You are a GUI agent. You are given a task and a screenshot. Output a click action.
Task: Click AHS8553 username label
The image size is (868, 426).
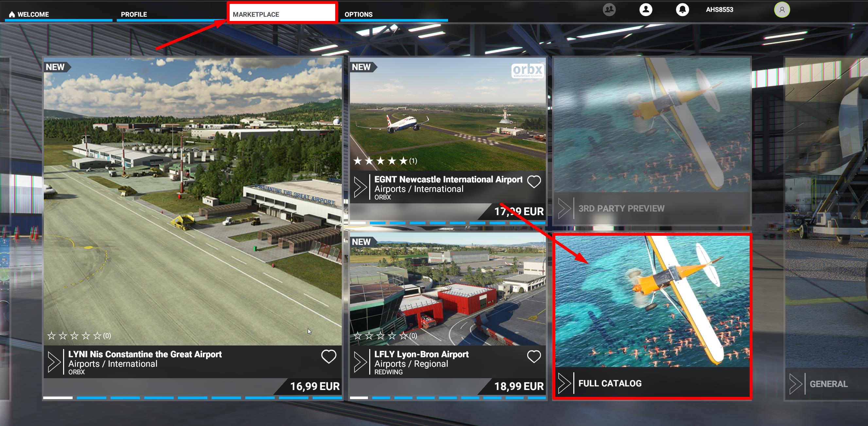point(720,10)
